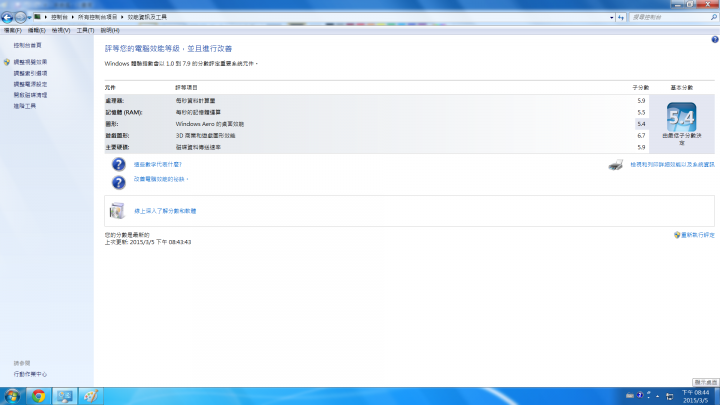
Task: Show hidden tray icons arrow
Action: click(658, 396)
